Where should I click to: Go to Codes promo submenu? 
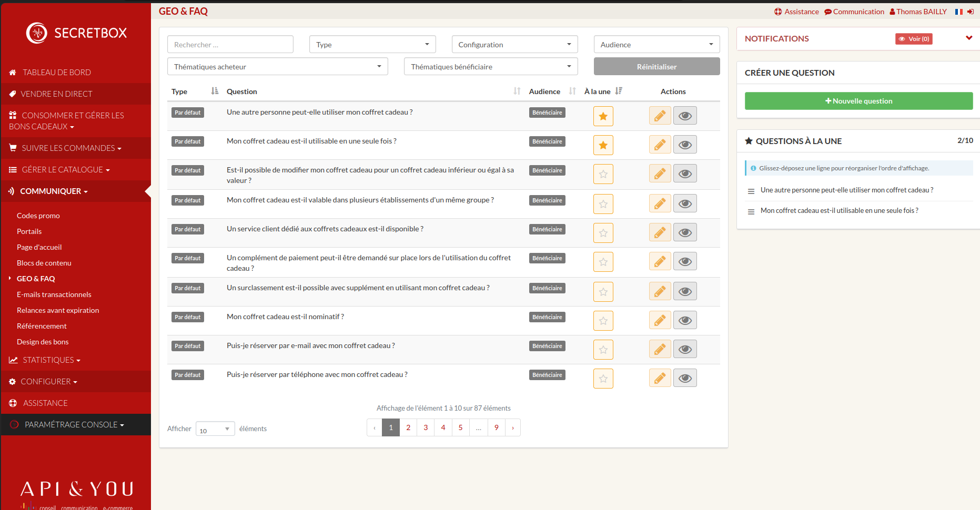(x=38, y=216)
